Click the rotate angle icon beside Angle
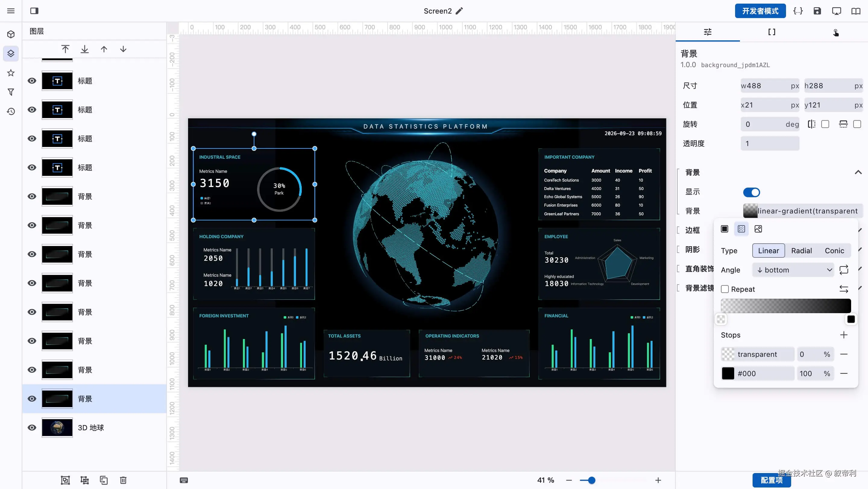 (844, 270)
